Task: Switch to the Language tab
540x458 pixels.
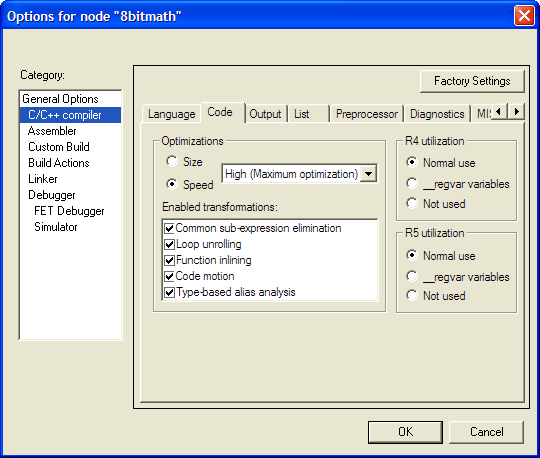Action: (172, 114)
